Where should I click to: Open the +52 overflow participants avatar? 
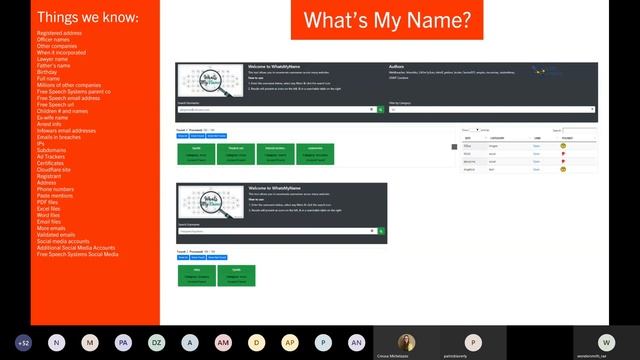point(23,343)
